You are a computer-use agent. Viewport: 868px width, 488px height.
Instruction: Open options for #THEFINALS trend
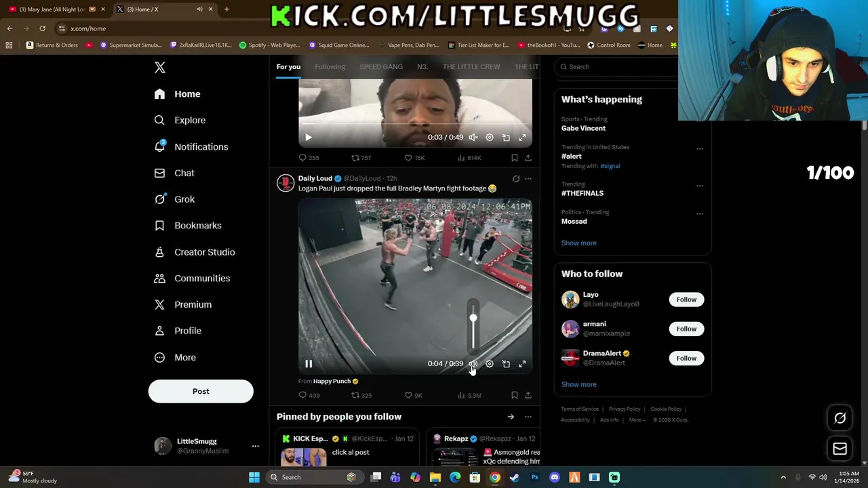click(700, 186)
